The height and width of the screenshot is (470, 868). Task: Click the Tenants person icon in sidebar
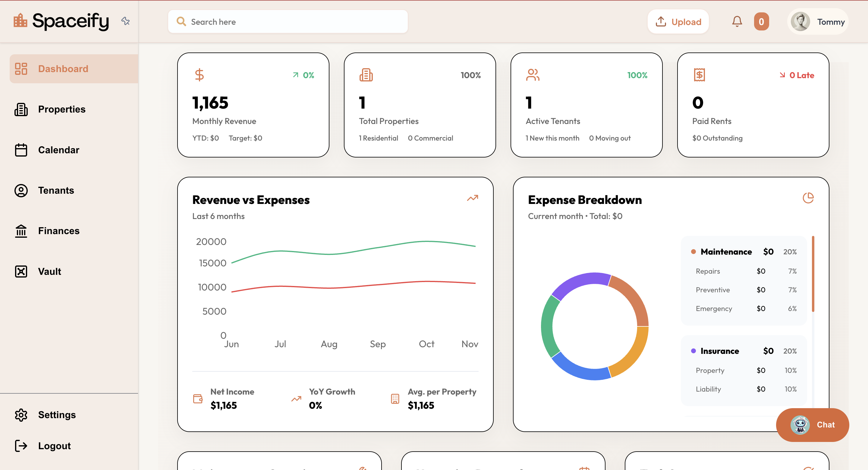click(21, 190)
